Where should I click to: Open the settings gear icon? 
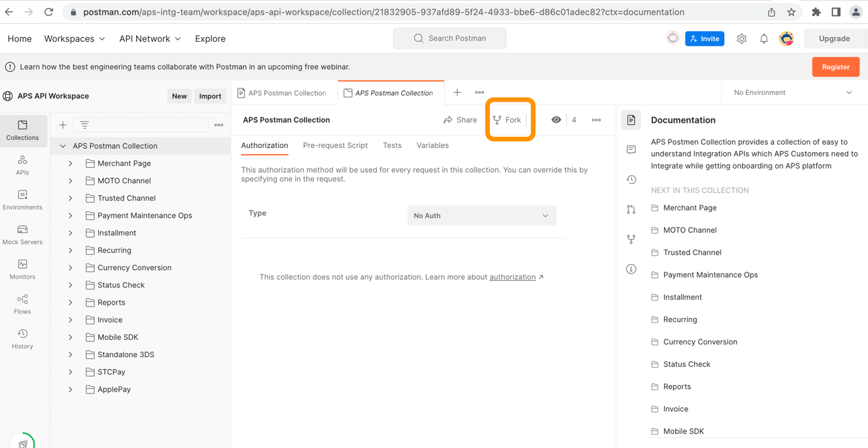(741, 39)
